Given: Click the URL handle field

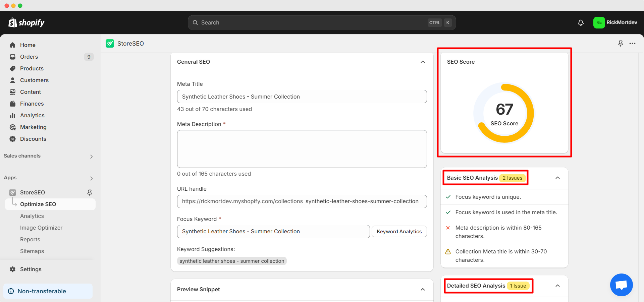Looking at the screenshot, I should [302, 201].
